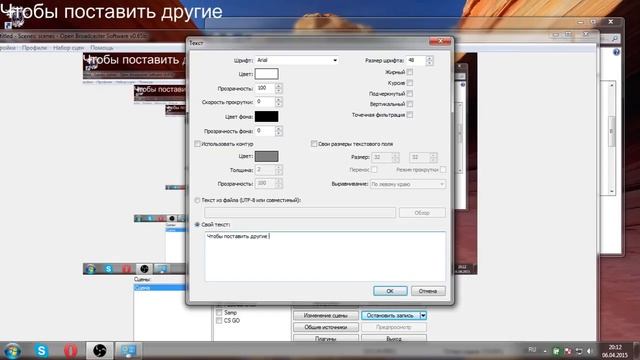Screen dimensions: 640x360
Task: Select Текст из файла radio button
Action: (x=198, y=200)
